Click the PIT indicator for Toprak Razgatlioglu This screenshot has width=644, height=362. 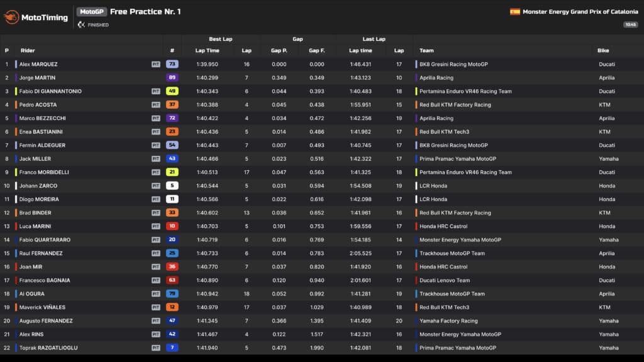[x=156, y=348]
